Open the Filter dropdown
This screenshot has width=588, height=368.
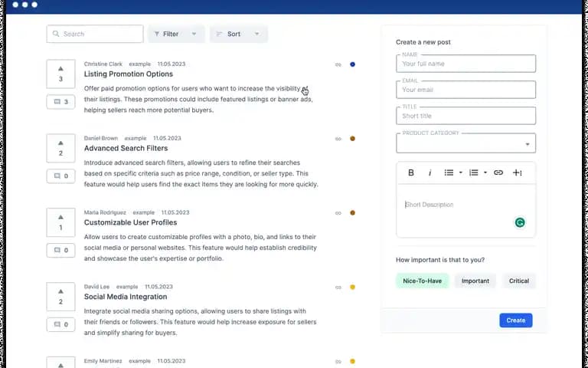point(176,34)
